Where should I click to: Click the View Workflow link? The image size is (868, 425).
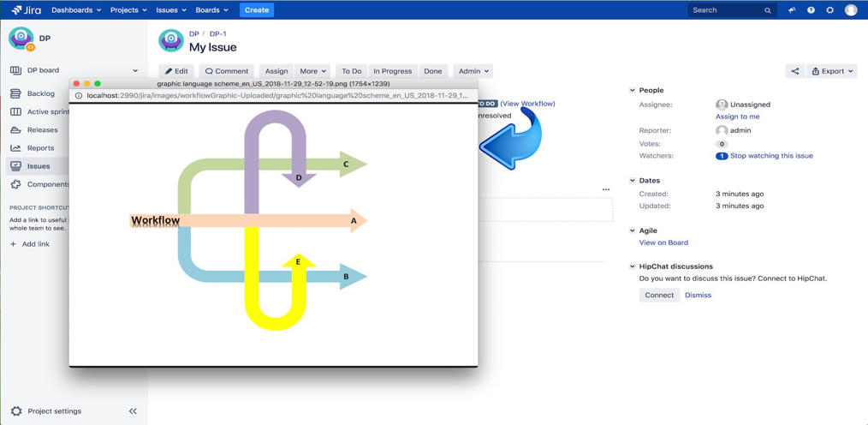527,104
